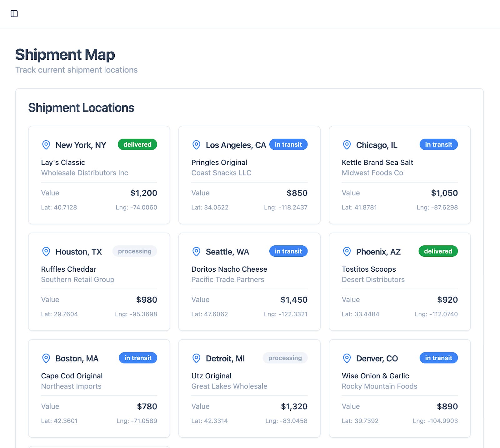The image size is (500, 448).
Task: Click the Cape Cod Original product name
Action: point(72,376)
